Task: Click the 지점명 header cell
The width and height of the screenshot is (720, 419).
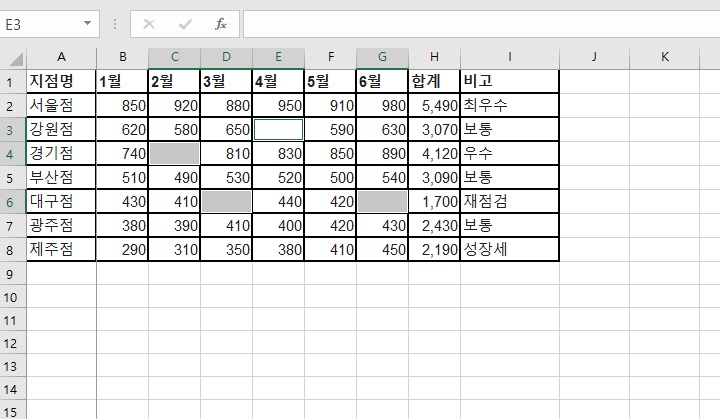Action: pos(61,81)
